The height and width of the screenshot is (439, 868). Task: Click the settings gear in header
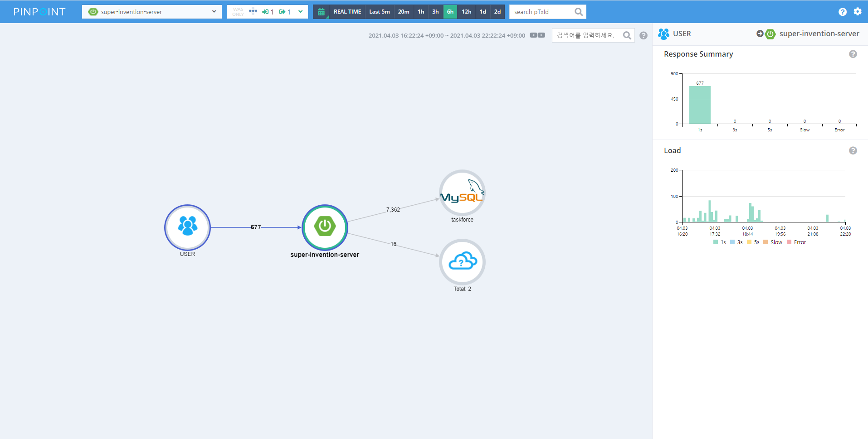point(857,12)
